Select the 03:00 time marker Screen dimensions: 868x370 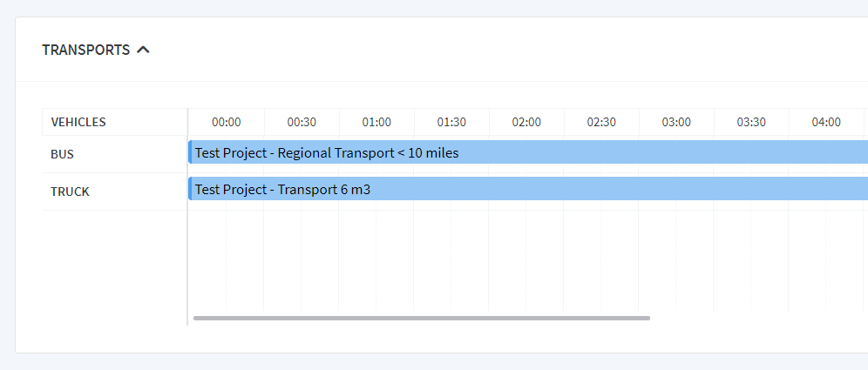point(676,122)
